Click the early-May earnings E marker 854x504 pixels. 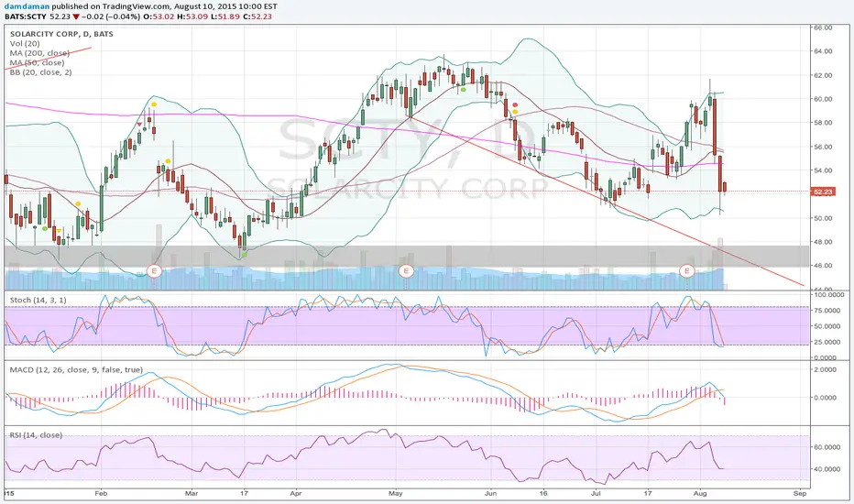click(406, 270)
